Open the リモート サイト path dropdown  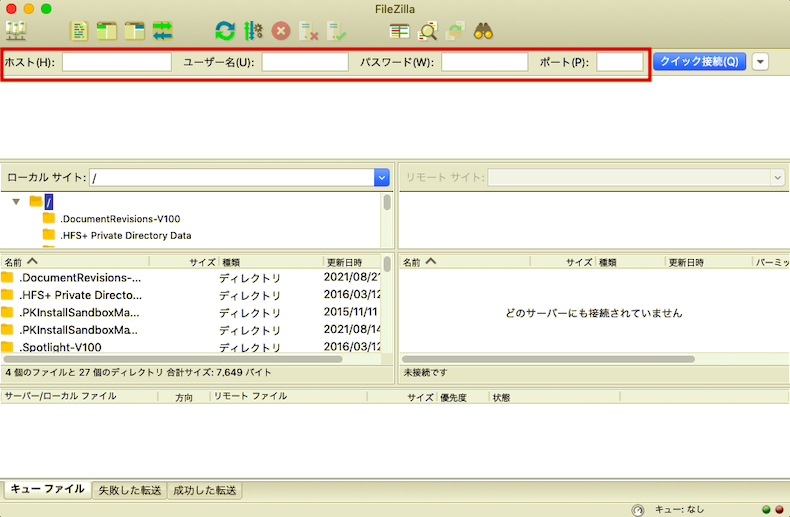[x=777, y=177]
